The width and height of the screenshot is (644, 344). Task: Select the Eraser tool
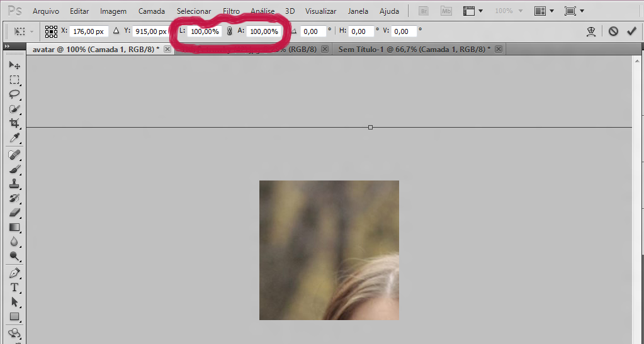(x=14, y=213)
